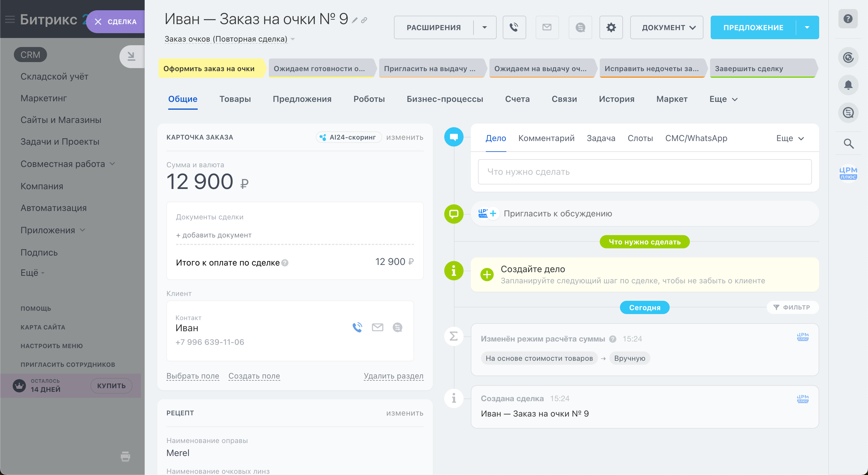Expand the ПРЕДЛОЖЕНИЕ button dropdown arrow
The image size is (868, 475).
click(x=807, y=27)
